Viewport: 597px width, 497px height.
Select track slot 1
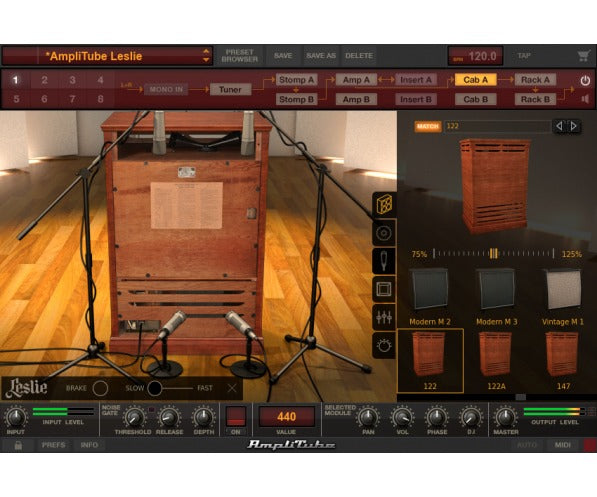pos(16,80)
